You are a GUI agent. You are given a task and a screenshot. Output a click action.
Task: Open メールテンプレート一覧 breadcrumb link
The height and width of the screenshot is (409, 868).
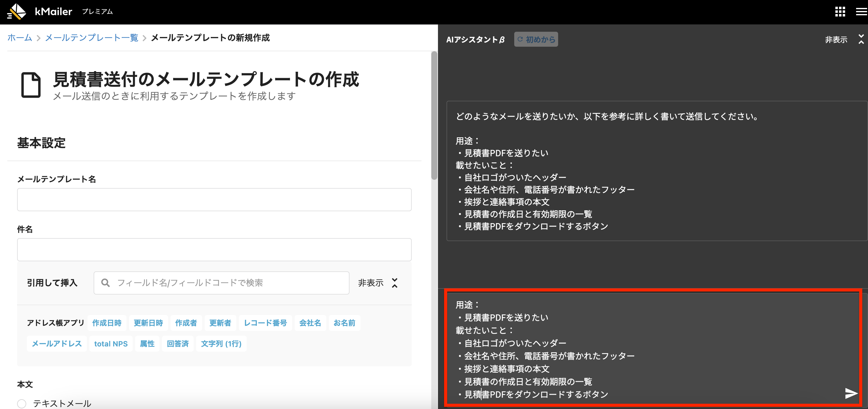coord(92,38)
